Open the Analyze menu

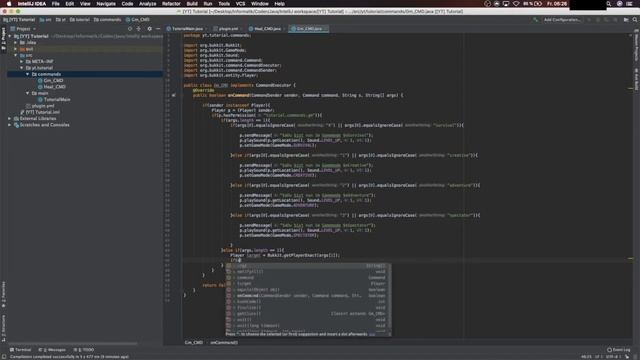[147, 4]
